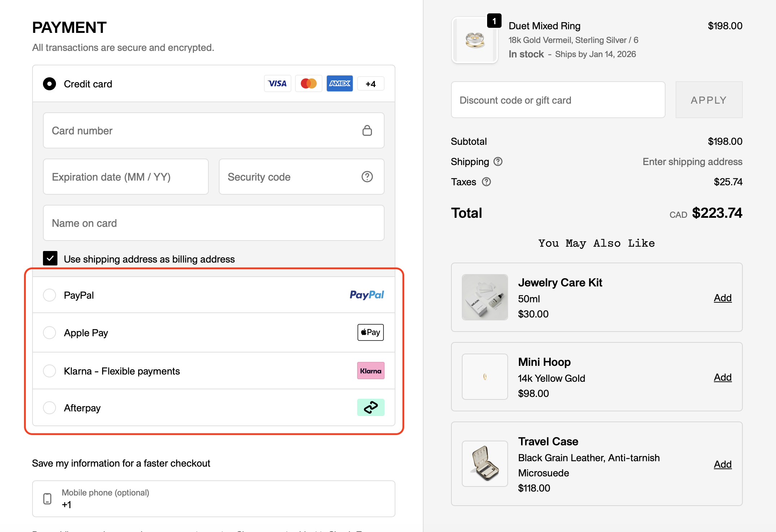Click the Visa card icon
This screenshot has height=532, width=776.
point(277,83)
